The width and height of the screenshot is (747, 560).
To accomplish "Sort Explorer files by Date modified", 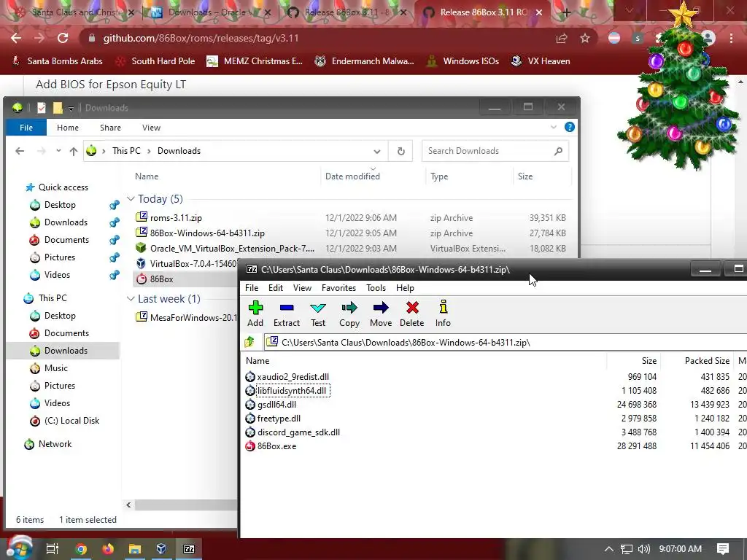I will 352,176.
